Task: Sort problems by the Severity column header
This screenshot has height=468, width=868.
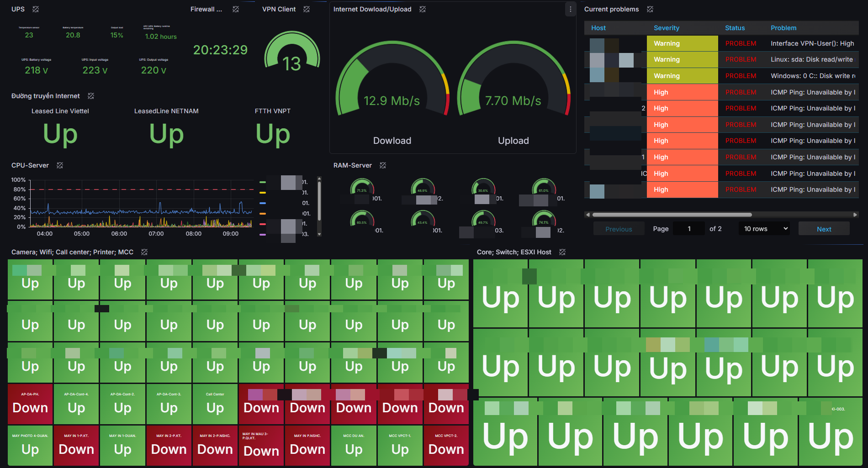Action: (x=666, y=28)
